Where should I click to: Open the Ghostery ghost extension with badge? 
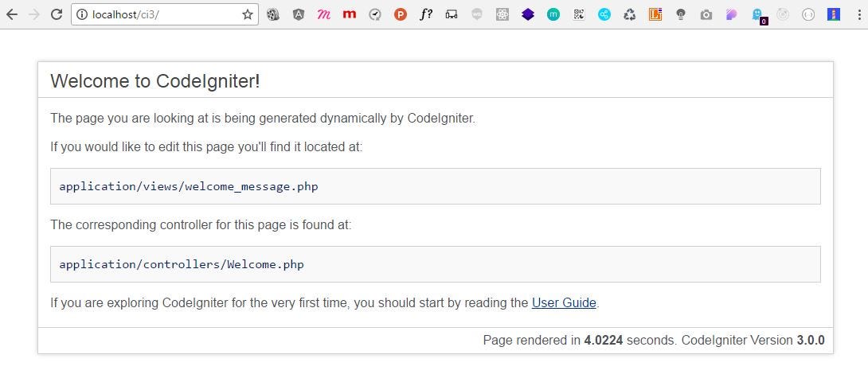pos(758,15)
